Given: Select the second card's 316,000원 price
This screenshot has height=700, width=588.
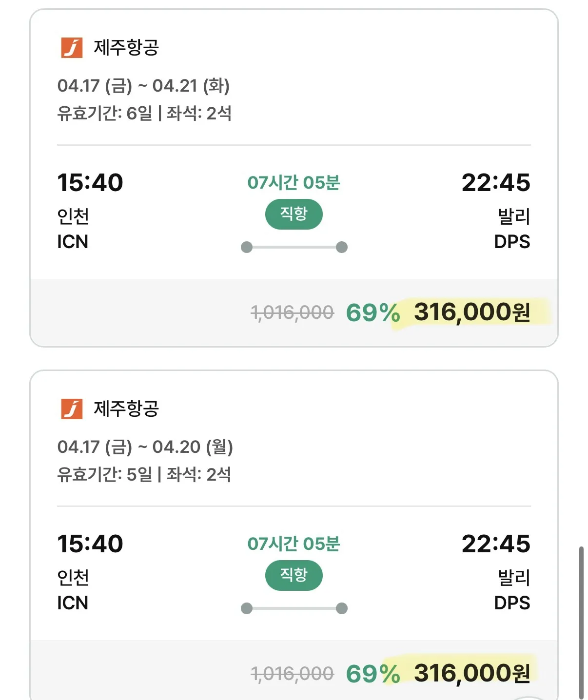Looking at the screenshot, I should tap(471, 673).
